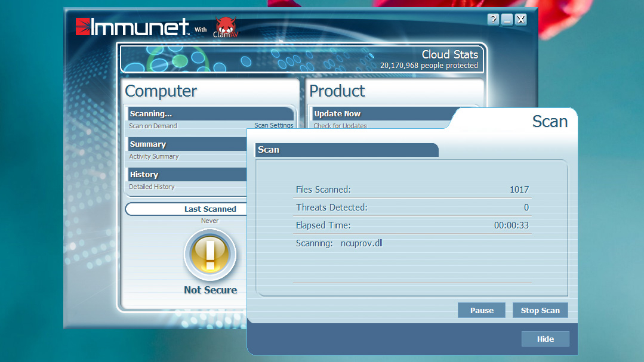Open the Scanning... section under Computer
Image resolution: width=644 pixels, height=362 pixels.
tap(210, 114)
